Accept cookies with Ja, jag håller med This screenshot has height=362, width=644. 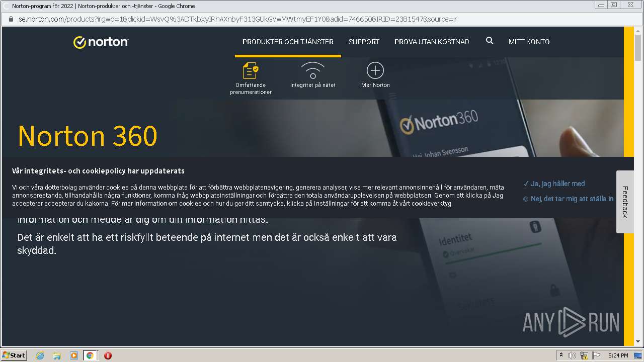click(x=554, y=184)
